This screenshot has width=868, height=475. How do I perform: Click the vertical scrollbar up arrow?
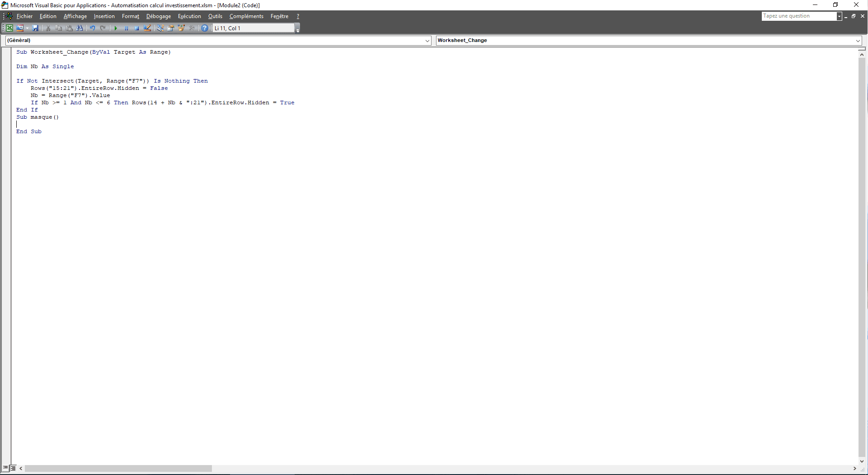pyautogui.click(x=862, y=55)
